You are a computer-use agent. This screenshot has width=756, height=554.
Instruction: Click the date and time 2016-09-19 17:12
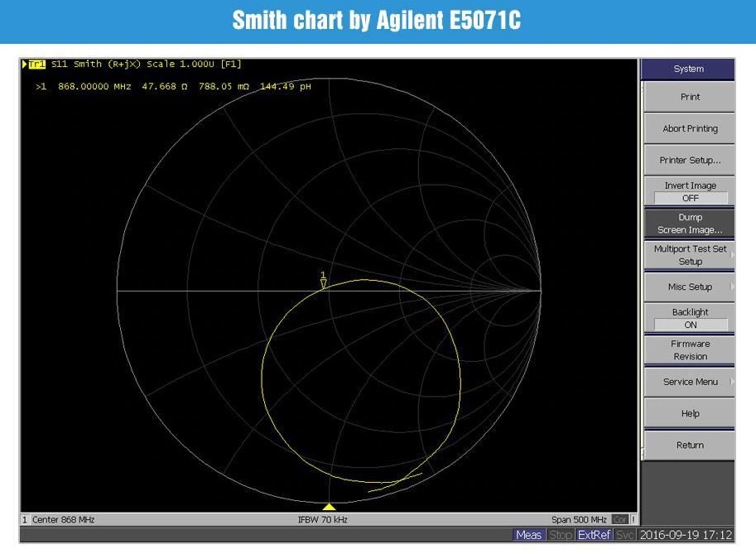tap(686, 535)
